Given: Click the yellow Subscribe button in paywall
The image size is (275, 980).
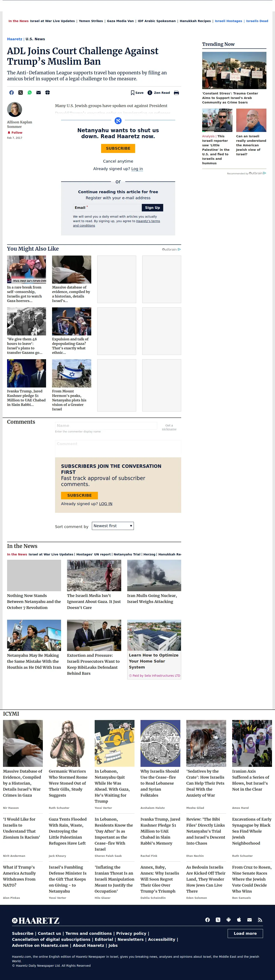Looking at the screenshot, I should tap(118, 148).
